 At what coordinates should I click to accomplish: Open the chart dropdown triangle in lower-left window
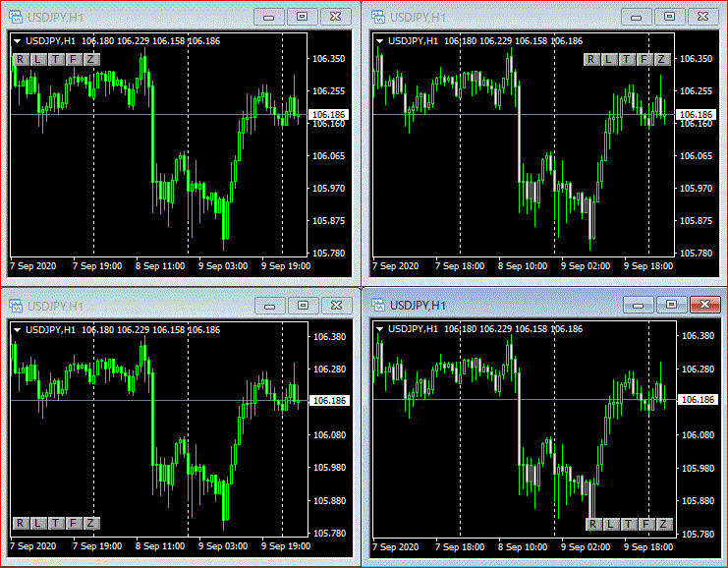(17, 330)
